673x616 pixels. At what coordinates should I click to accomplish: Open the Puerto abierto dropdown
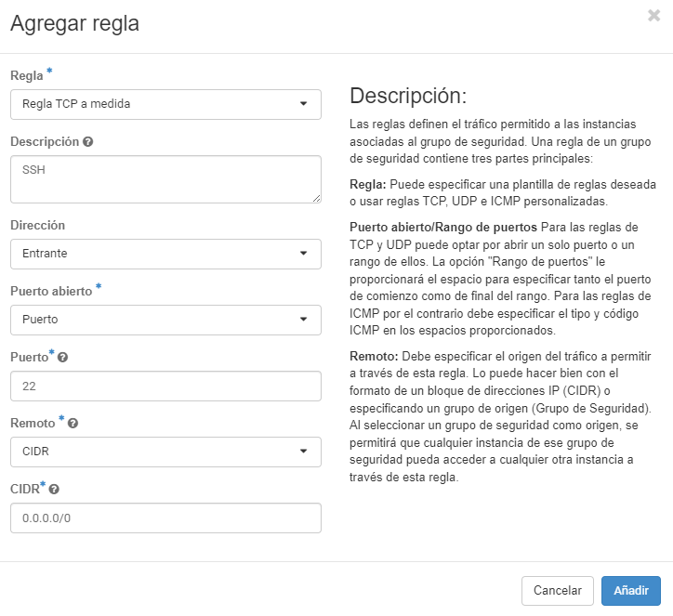(x=165, y=320)
